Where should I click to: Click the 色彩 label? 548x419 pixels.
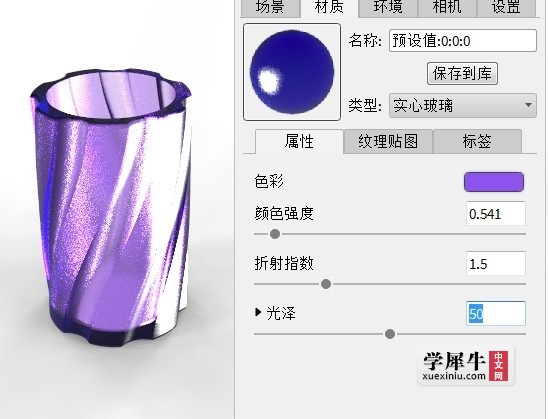(x=269, y=182)
